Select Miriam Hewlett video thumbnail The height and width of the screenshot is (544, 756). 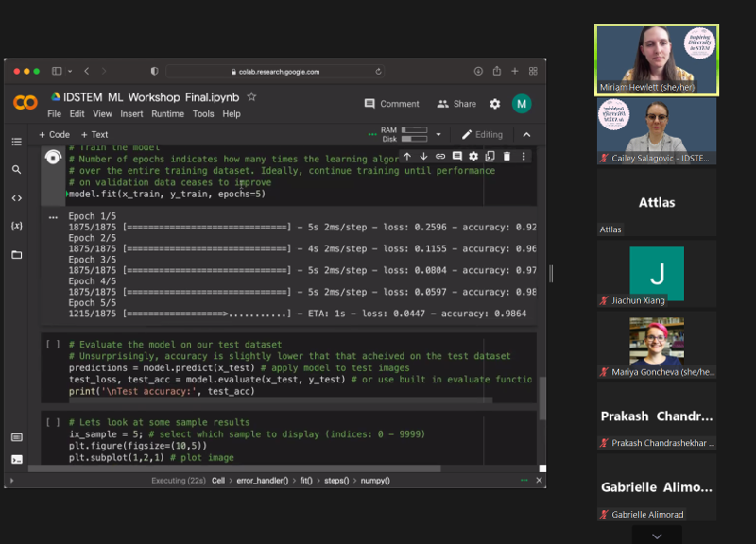click(657, 59)
